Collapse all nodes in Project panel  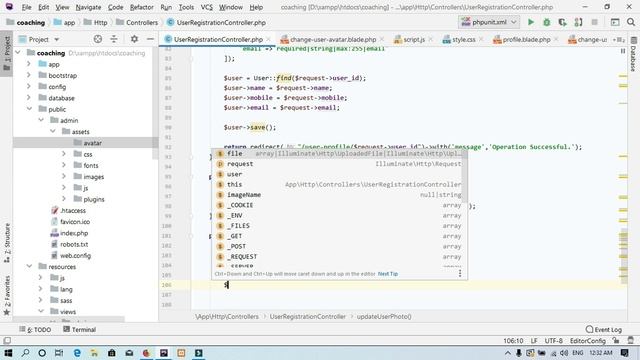pos(114,39)
